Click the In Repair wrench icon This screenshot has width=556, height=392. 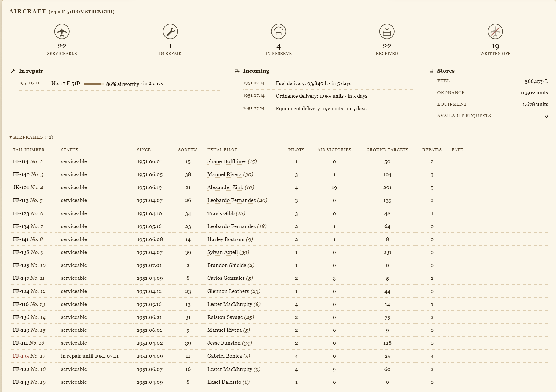170,31
